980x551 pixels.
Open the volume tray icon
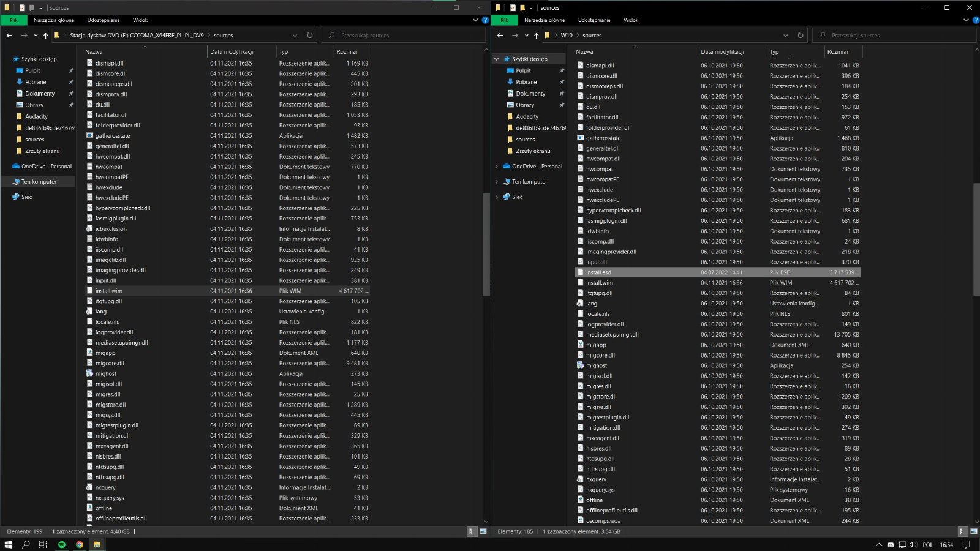pyautogui.click(x=913, y=544)
